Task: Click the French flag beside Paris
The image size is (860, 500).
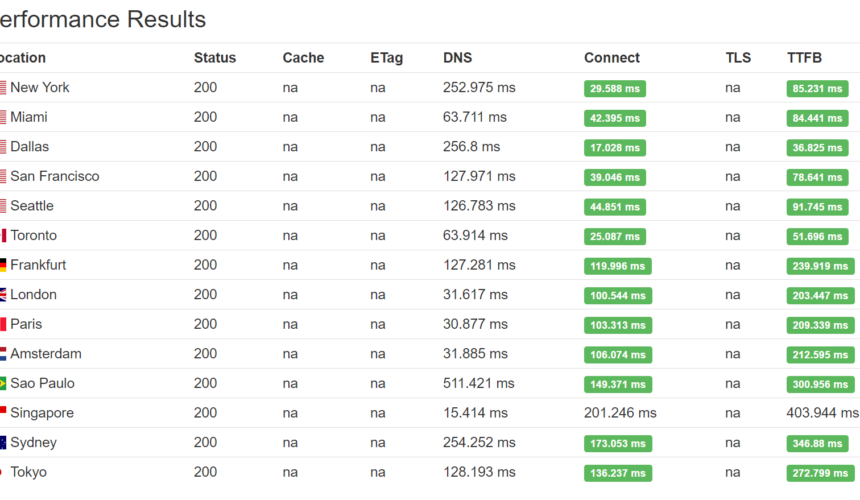Action: coord(3,325)
